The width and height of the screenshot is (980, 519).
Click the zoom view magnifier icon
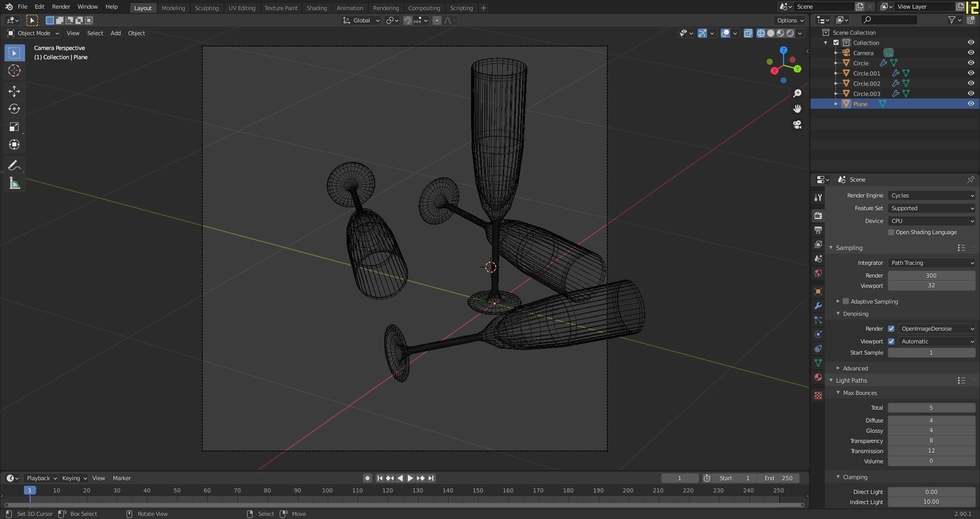[797, 93]
